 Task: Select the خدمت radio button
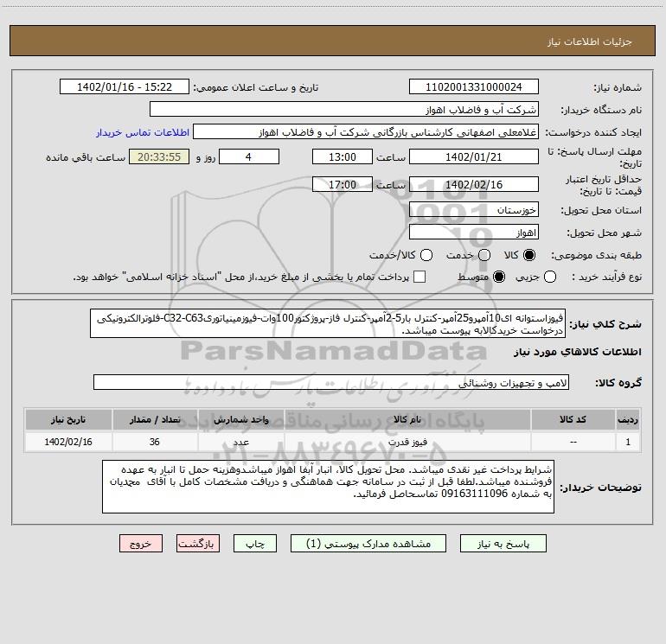(484, 255)
